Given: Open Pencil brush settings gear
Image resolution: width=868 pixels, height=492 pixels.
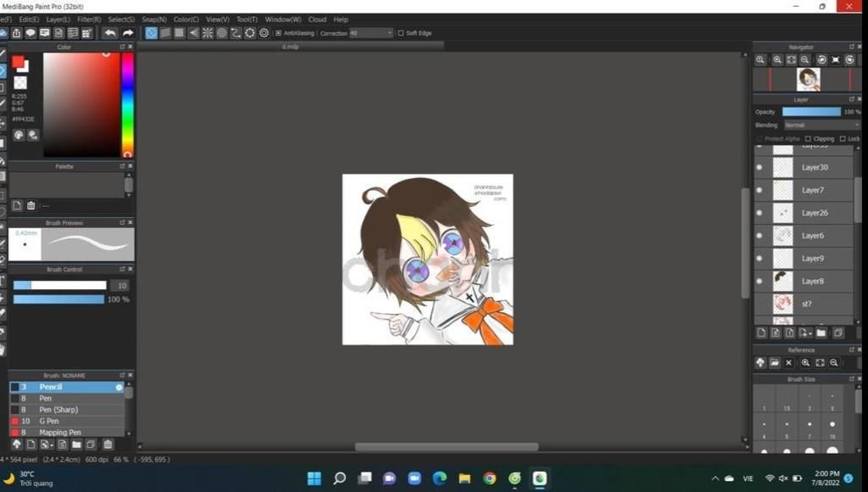Looking at the screenshot, I should (x=119, y=388).
